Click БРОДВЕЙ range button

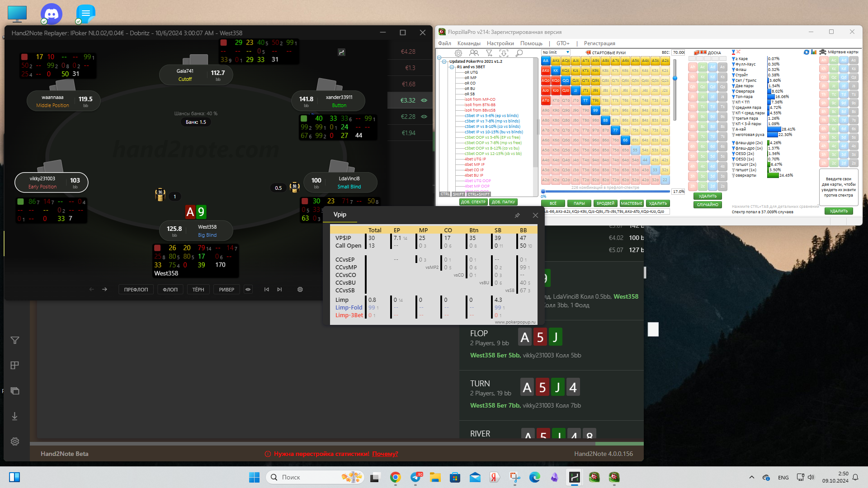tap(605, 203)
